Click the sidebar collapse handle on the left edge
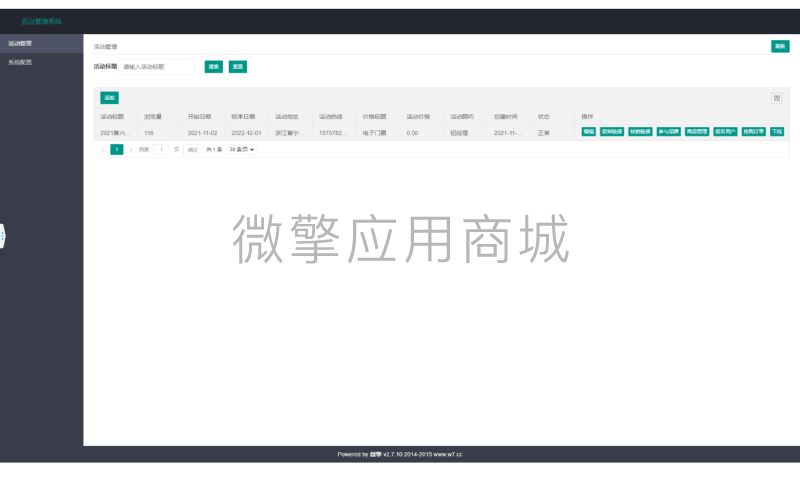This screenshot has height=478, width=800. pos(3,236)
